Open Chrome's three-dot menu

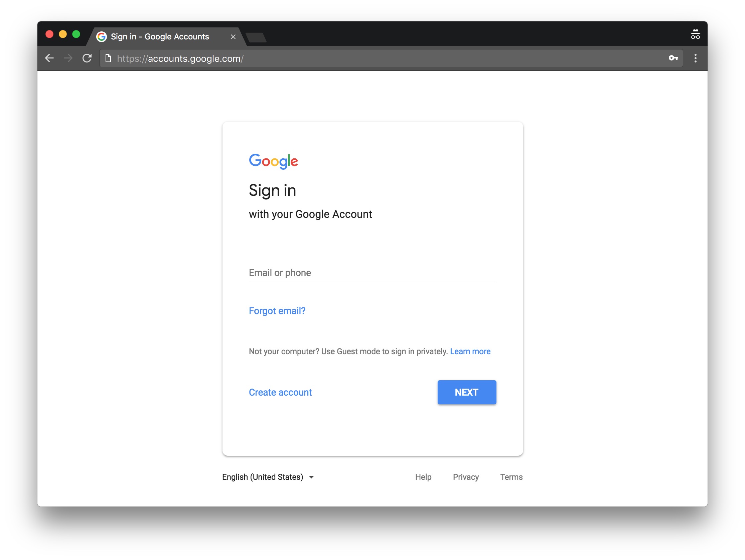click(x=695, y=58)
